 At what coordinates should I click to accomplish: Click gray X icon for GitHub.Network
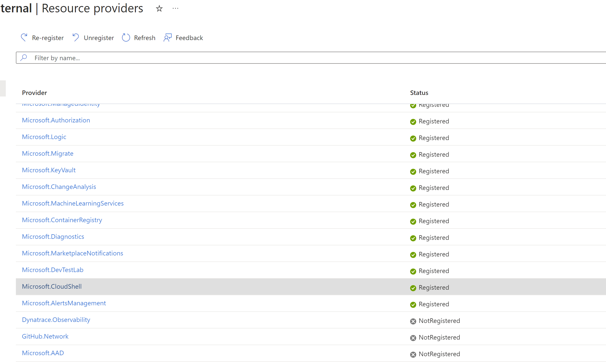[413, 338]
